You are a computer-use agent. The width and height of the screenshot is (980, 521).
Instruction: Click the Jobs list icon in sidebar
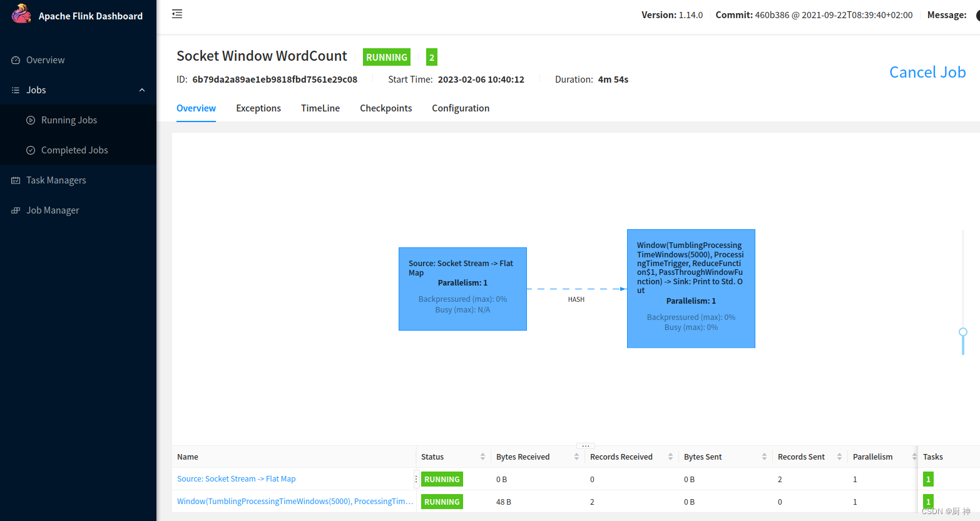click(16, 90)
